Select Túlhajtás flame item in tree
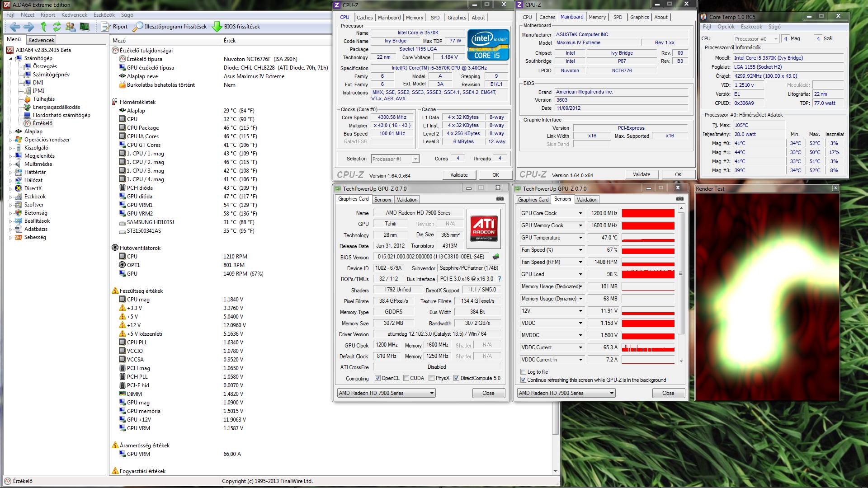This screenshot has width=868, height=488. click(39, 99)
